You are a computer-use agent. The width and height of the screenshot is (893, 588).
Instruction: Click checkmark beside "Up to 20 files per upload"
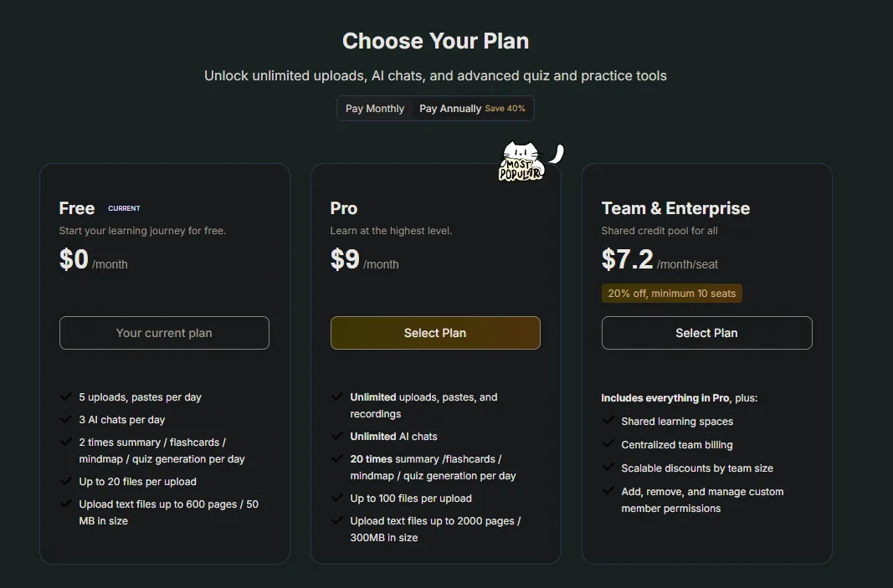point(66,481)
